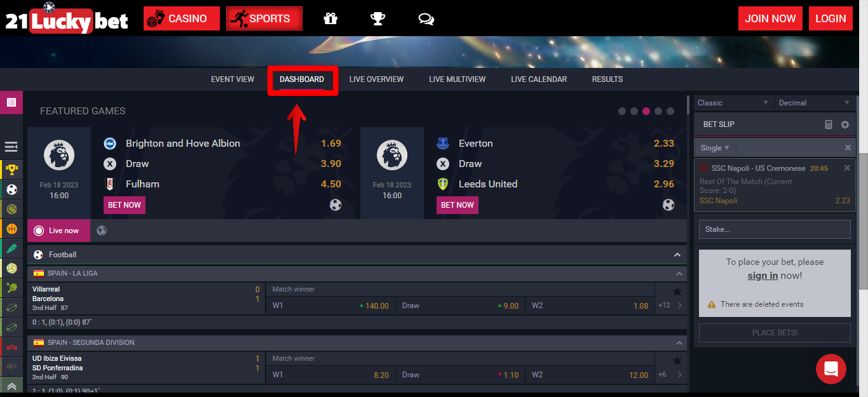Open the Casino section
This screenshot has width=868, height=397.
click(182, 18)
